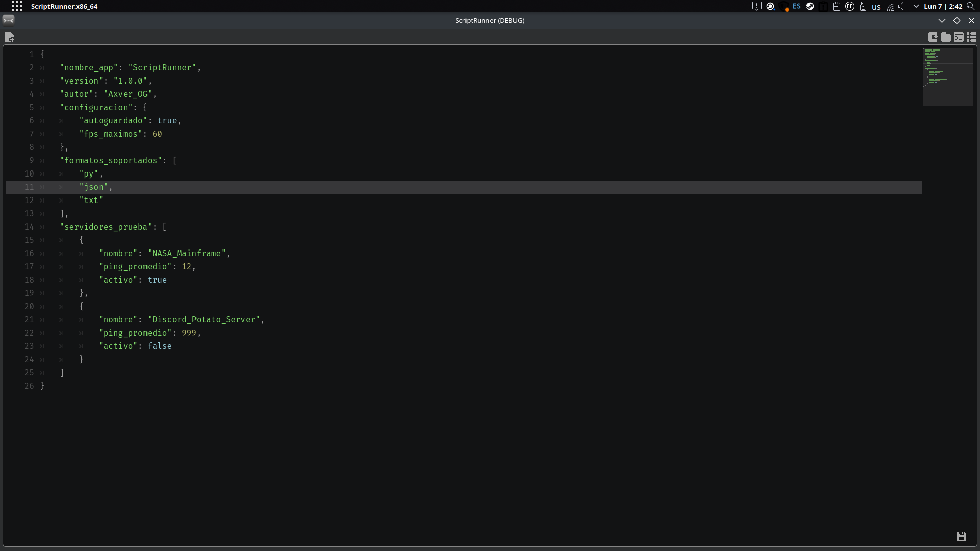Click the Steam tray icon
This screenshot has height=551, width=980.
(x=810, y=7)
